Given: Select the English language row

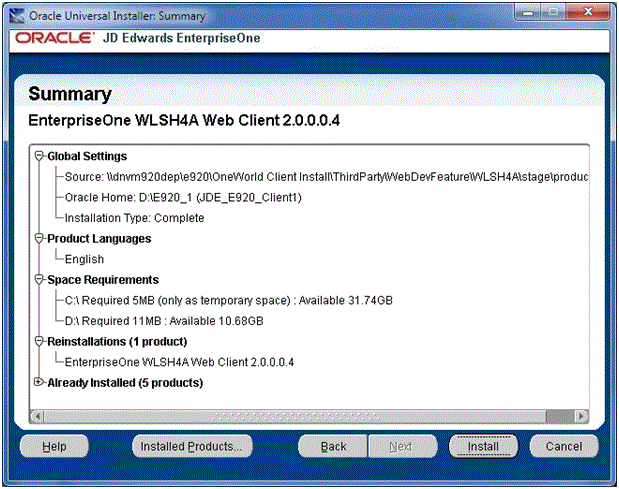Looking at the screenshot, I should point(84,259).
